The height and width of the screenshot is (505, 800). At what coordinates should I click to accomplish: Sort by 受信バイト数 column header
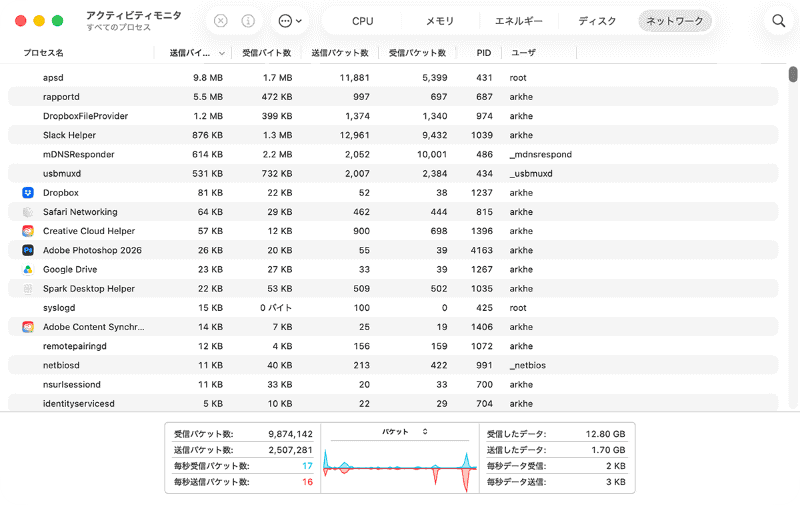[266, 53]
